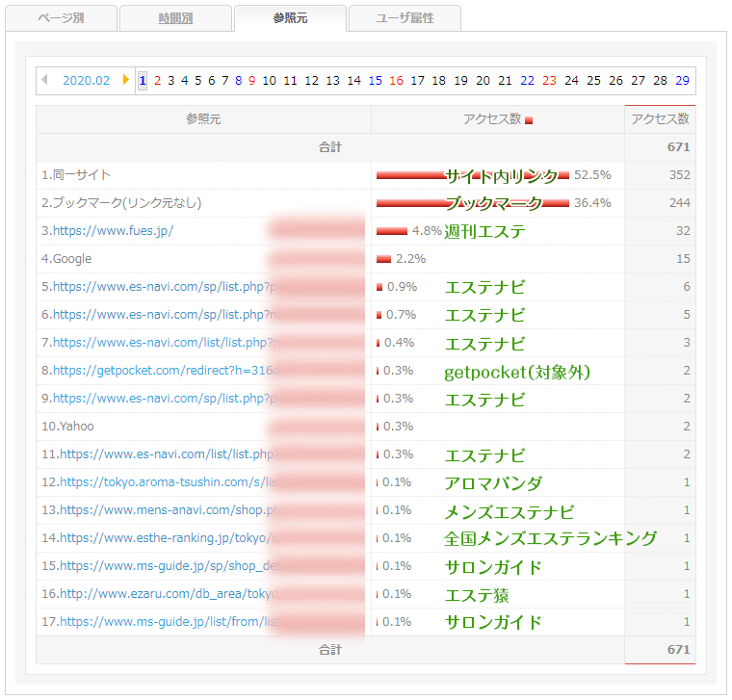
Task: Open the 2020.02 month link
Action: [x=86, y=81]
